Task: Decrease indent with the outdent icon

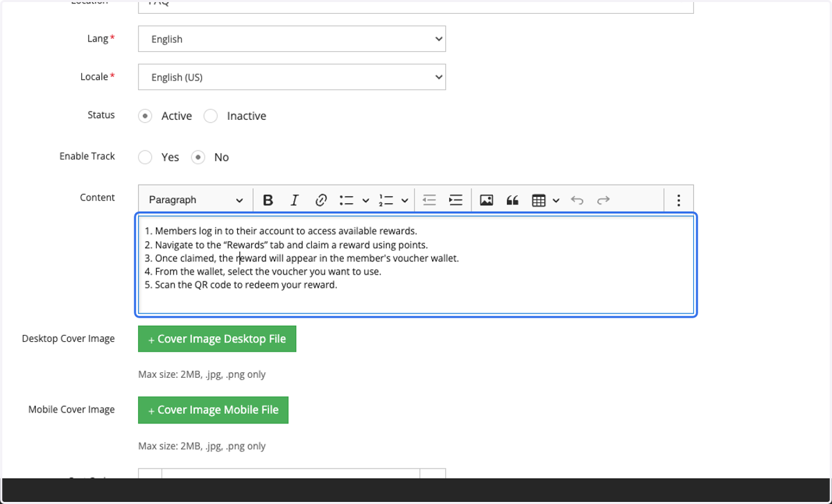Action: (429, 200)
